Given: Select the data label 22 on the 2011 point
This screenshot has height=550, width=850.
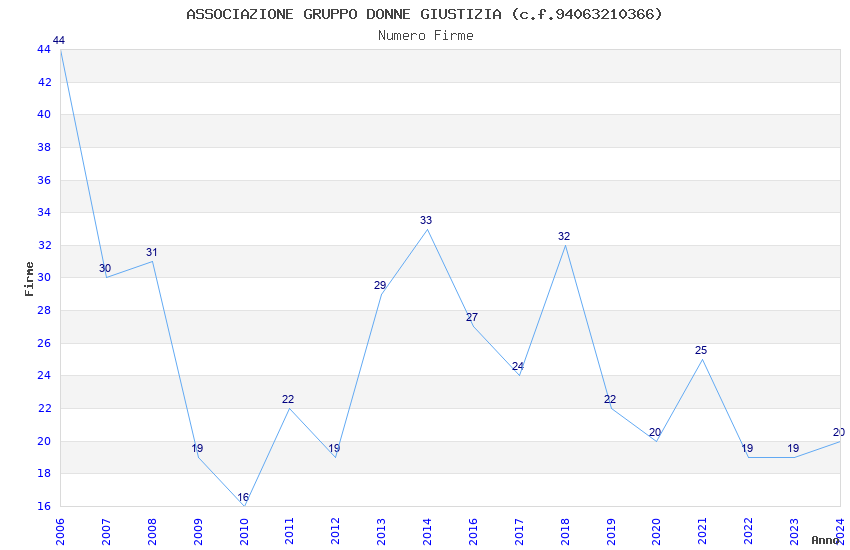Looking at the screenshot, I should pos(288,399).
